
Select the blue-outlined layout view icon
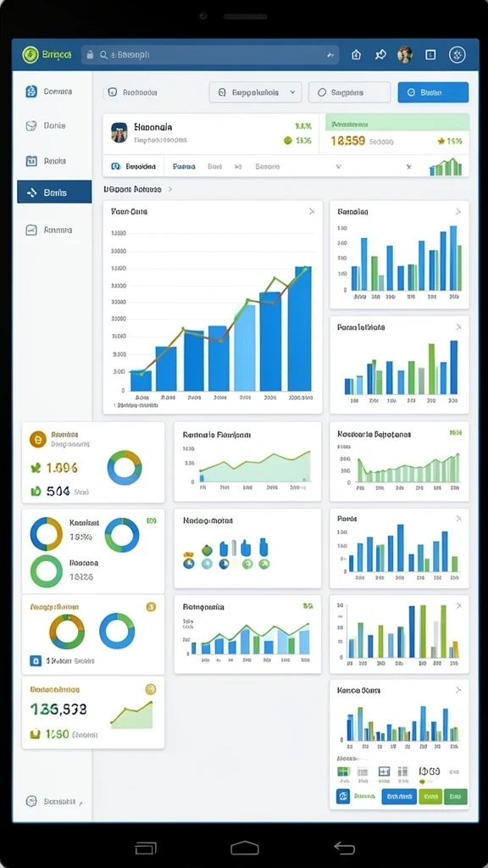[x=384, y=771]
